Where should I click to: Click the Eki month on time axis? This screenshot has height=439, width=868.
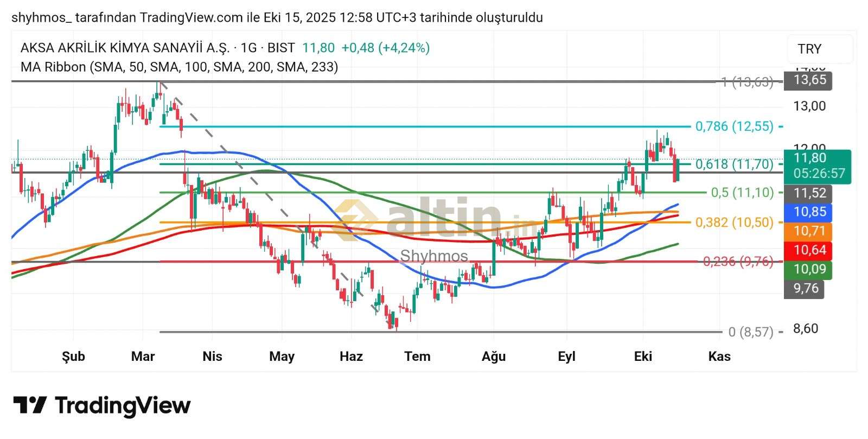(x=643, y=357)
